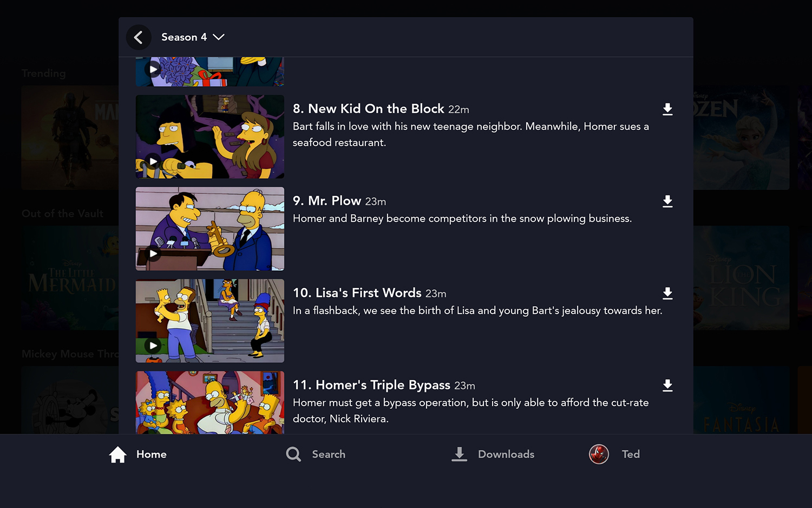This screenshot has width=812, height=508.
Task: Play the Mr. Plow episode
Action: pyautogui.click(x=153, y=253)
